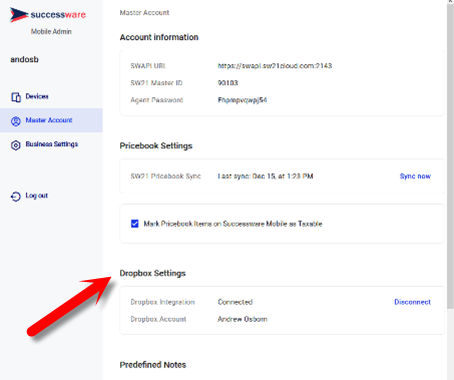This screenshot has height=380, width=454.
Task: Click the Log out arrow icon
Action: point(16,196)
